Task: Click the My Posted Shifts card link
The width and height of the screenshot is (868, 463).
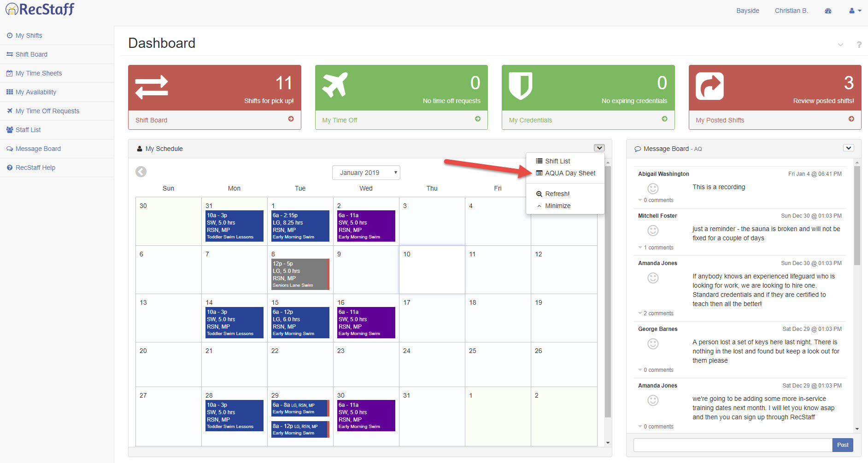Action: click(x=720, y=120)
